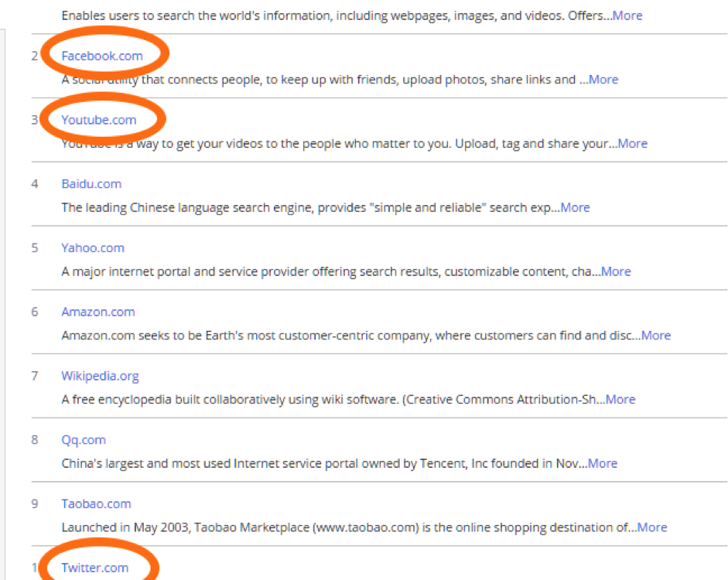Expand More for the Wikipedia description
This screenshot has height=580, width=728.
tap(620, 400)
